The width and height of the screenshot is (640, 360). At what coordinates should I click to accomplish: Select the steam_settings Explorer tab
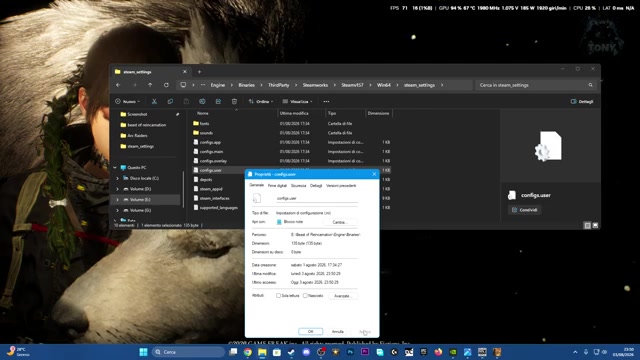pyautogui.click(x=150, y=72)
